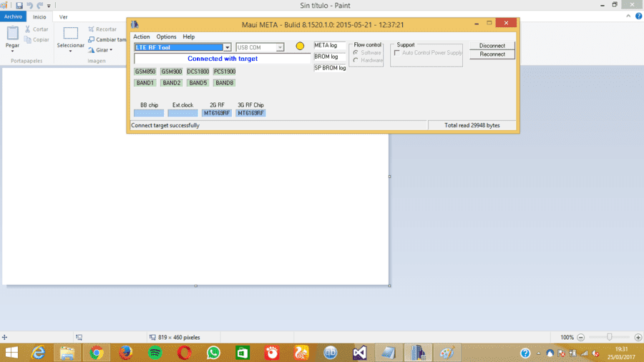Expand the LTE RF Tool dropdown
This screenshot has width=644, height=362.
[x=227, y=47]
